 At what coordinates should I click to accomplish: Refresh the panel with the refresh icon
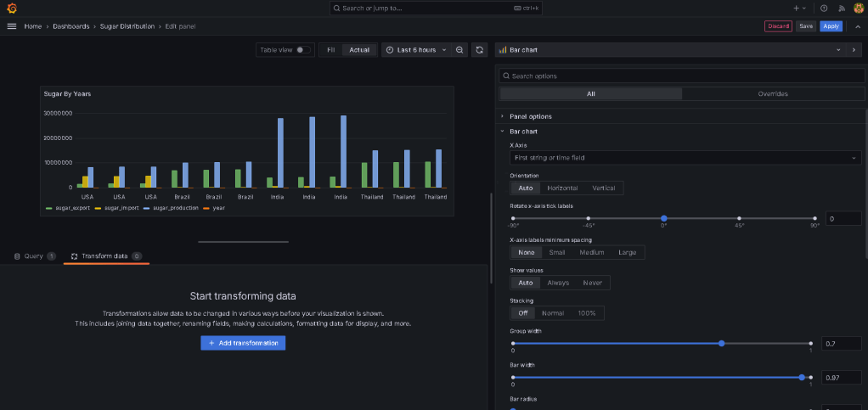click(x=479, y=50)
